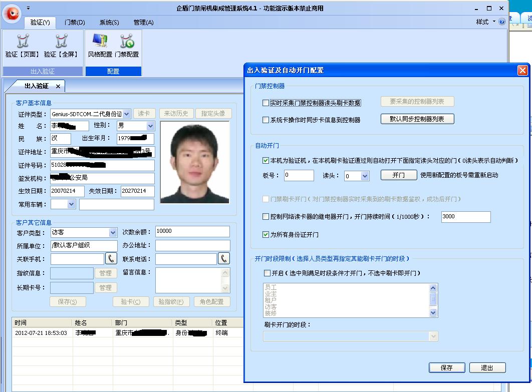Expand the 证件类型 combo box
The image size is (532, 392).
(x=126, y=114)
